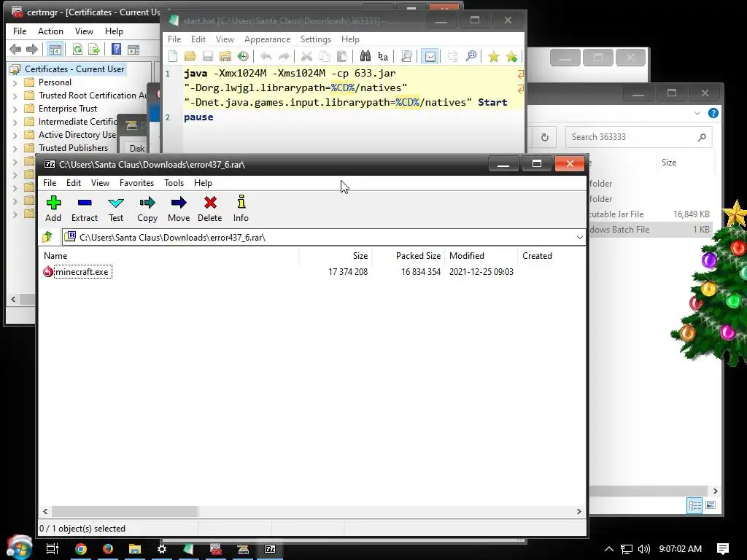747x560 pixels.
Task: Open the Action menu in certmgr
Action: click(50, 31)
